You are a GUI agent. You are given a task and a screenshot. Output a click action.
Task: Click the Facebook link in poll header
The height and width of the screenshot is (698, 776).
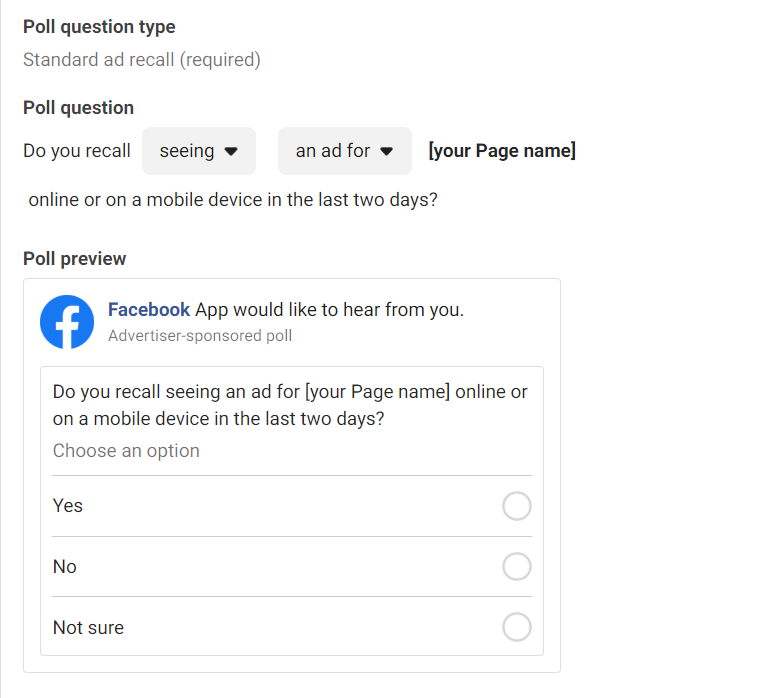149,310
